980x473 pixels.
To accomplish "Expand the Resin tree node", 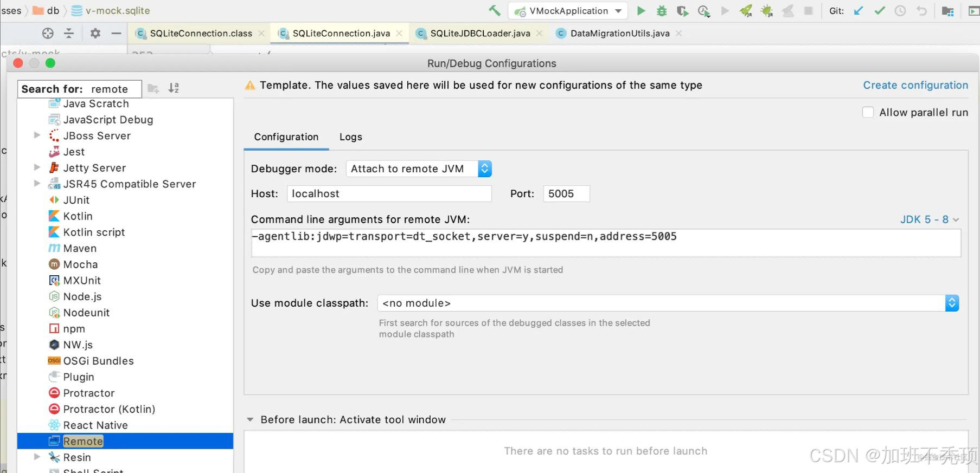I will [x=37, y=457].
